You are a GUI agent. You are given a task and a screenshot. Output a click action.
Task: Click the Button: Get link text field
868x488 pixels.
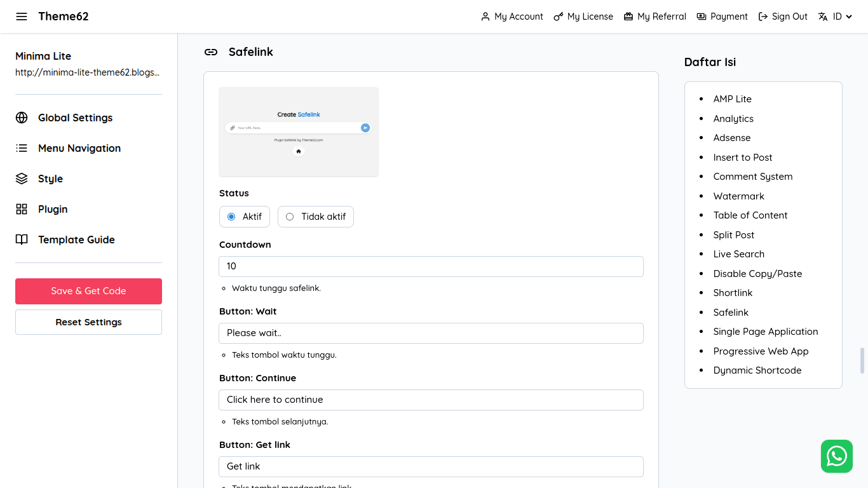[431, 466]
